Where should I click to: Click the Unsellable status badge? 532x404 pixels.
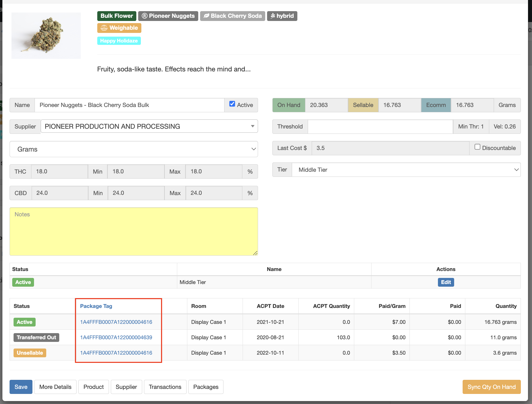click(x=30, y=353)
